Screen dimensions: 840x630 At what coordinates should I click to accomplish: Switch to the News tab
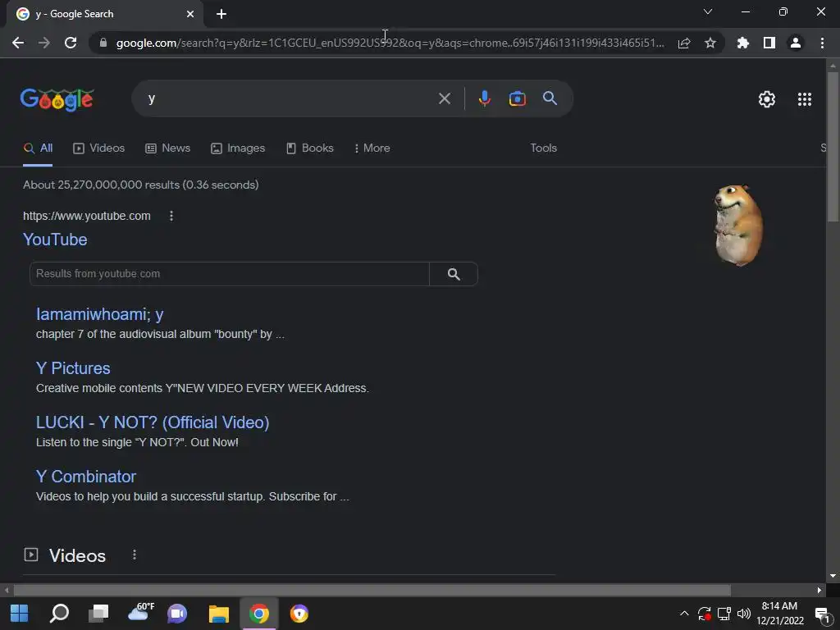[x=167, y=148]
